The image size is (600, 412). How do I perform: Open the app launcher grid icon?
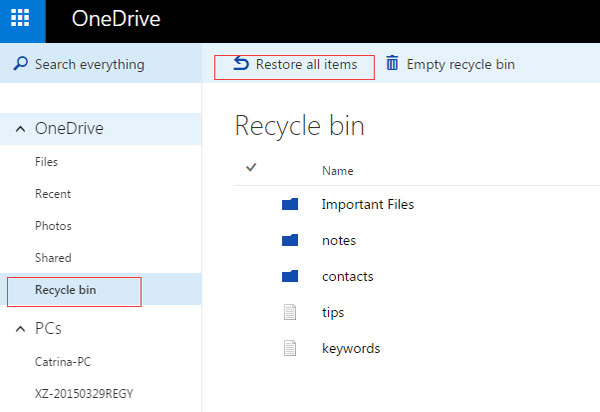click(21, 20)
